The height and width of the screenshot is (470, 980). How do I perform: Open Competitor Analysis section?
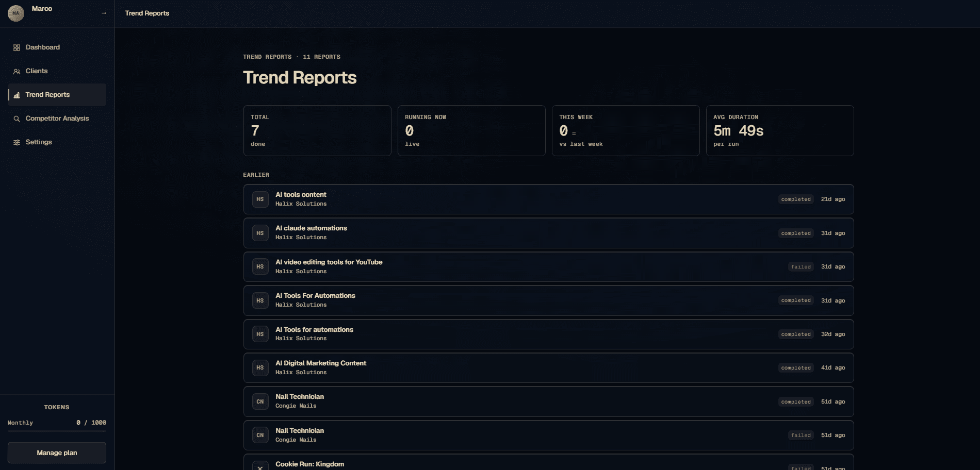click(57, 119)
